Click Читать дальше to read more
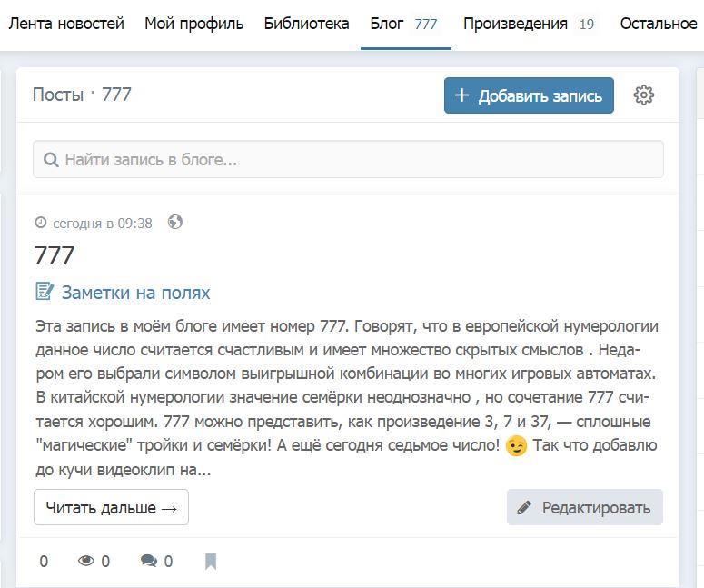 click(111, 508)
